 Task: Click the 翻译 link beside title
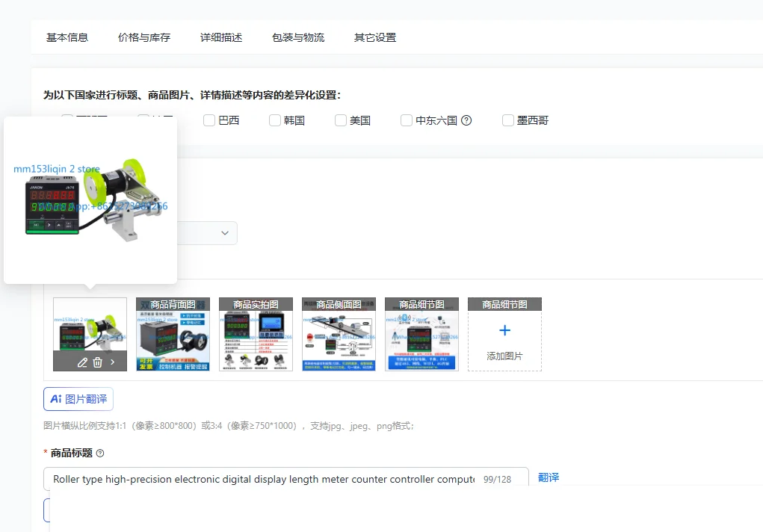(549, 477)
